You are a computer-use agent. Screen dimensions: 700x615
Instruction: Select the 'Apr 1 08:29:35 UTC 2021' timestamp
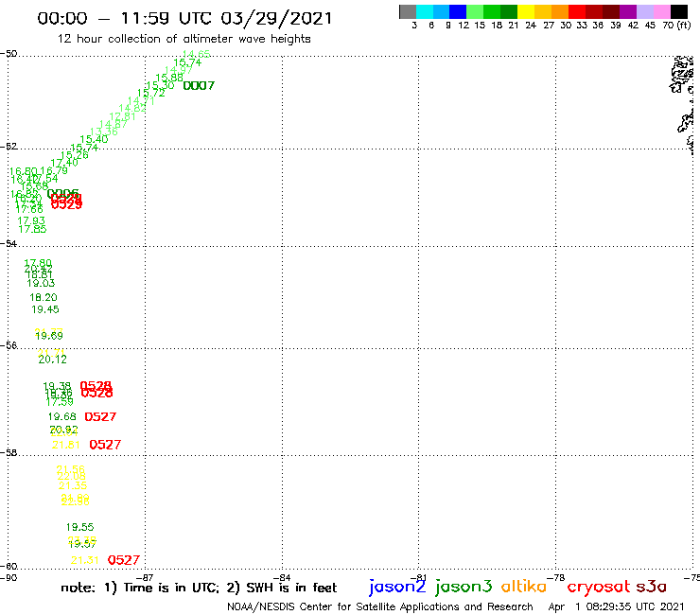(x=616, y=606)
